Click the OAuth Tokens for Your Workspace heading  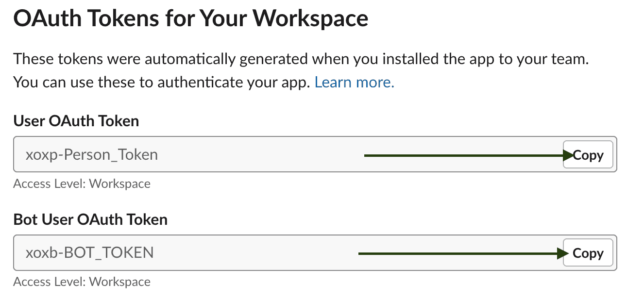click(x=190, y=18)
